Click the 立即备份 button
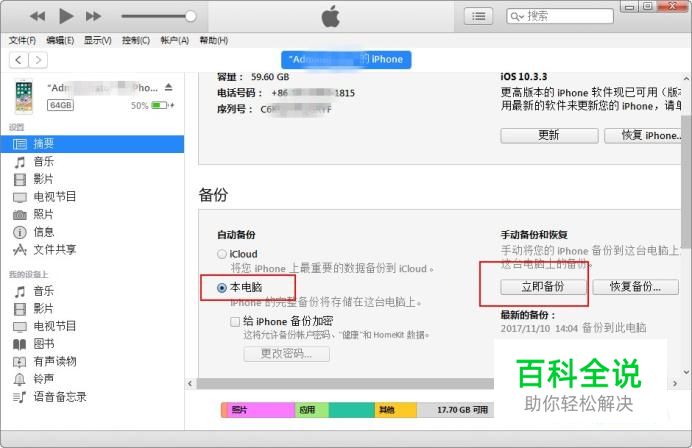 point(543,287)
